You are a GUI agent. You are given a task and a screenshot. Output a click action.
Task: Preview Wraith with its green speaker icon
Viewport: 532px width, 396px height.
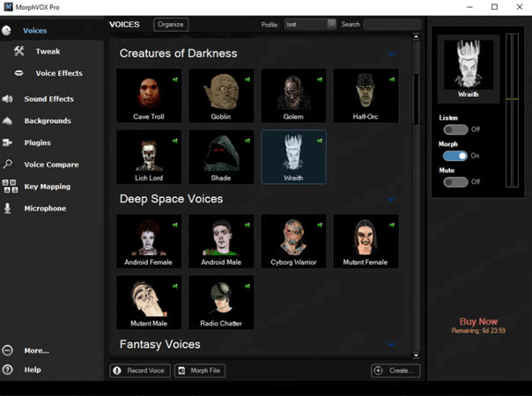(x=319, y=141)
